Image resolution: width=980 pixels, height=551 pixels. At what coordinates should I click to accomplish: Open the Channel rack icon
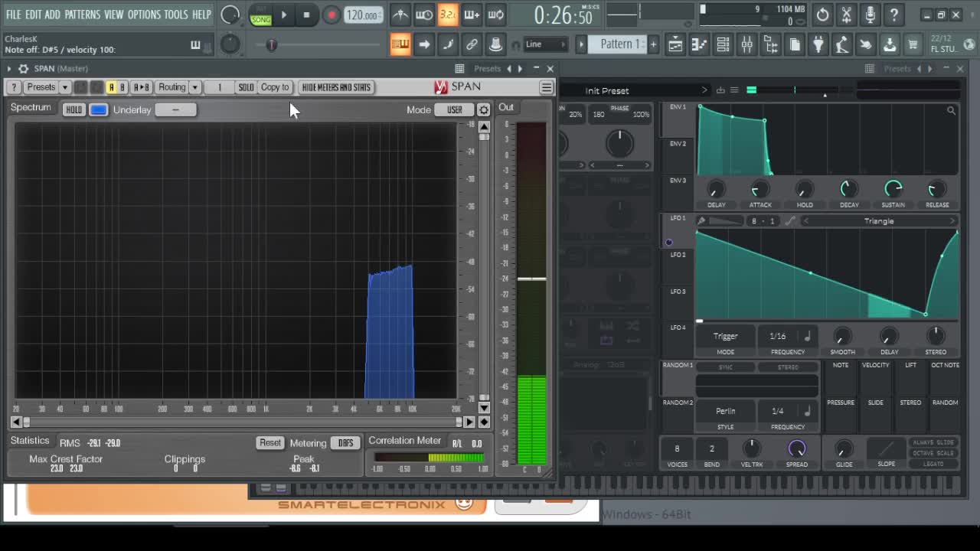point(723,45)
